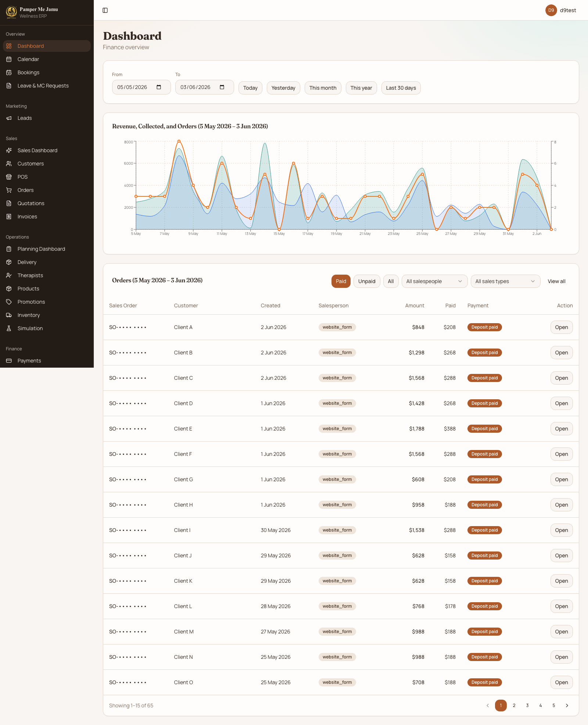
Task: Click the From date input field
Action: [x=141, y=87]
